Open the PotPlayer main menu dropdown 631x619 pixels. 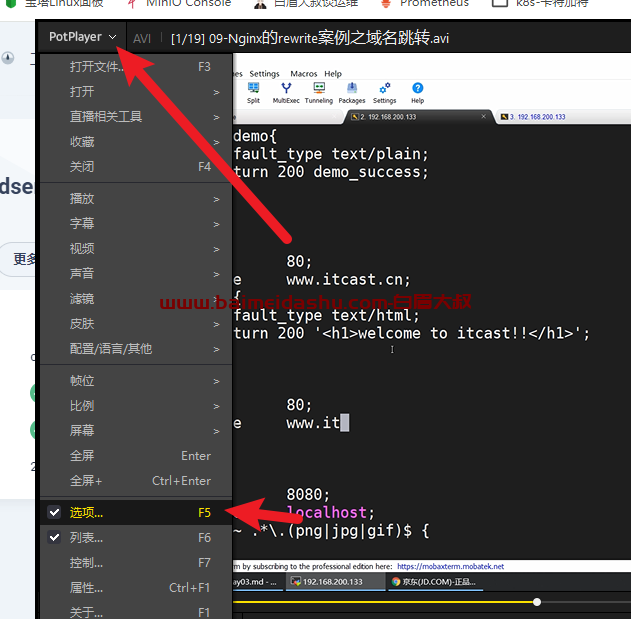(82, 37)
